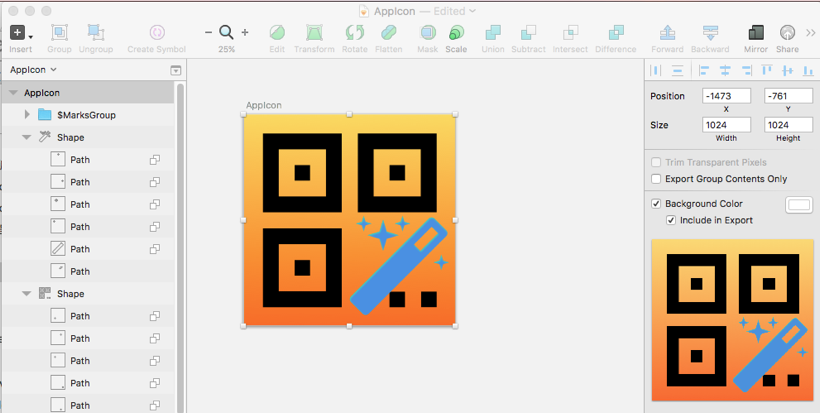
Task: Click the Position Y field
Action: [788, 96]
